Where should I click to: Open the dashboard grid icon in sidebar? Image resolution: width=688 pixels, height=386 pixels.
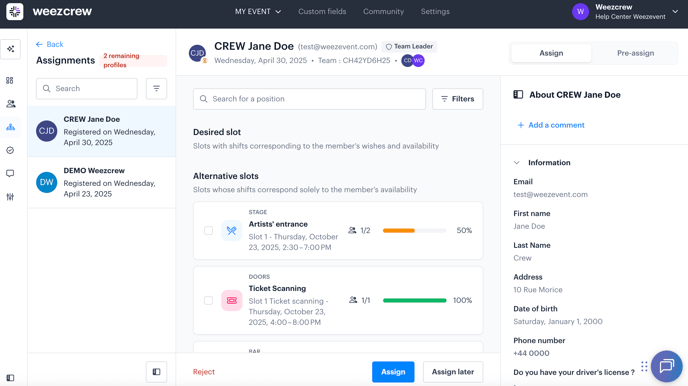10,80
